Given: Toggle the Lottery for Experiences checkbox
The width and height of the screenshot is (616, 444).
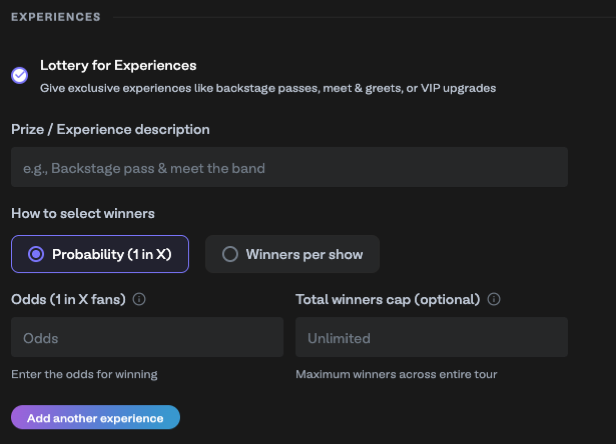Looking at the screenshot, I should click(19, 75).
